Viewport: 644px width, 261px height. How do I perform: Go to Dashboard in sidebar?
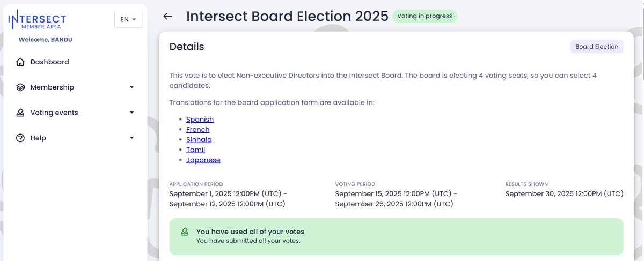pos(50,62)
